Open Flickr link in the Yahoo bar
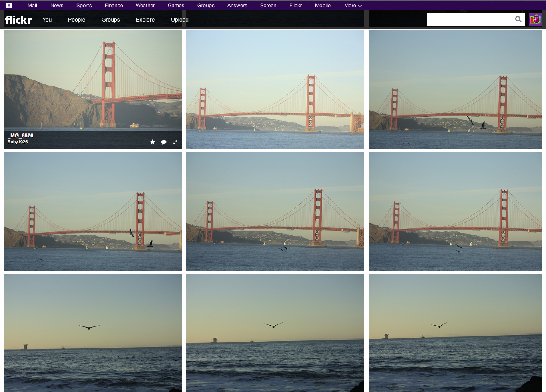Screen dimensions: 546x392 click(295, 6)
